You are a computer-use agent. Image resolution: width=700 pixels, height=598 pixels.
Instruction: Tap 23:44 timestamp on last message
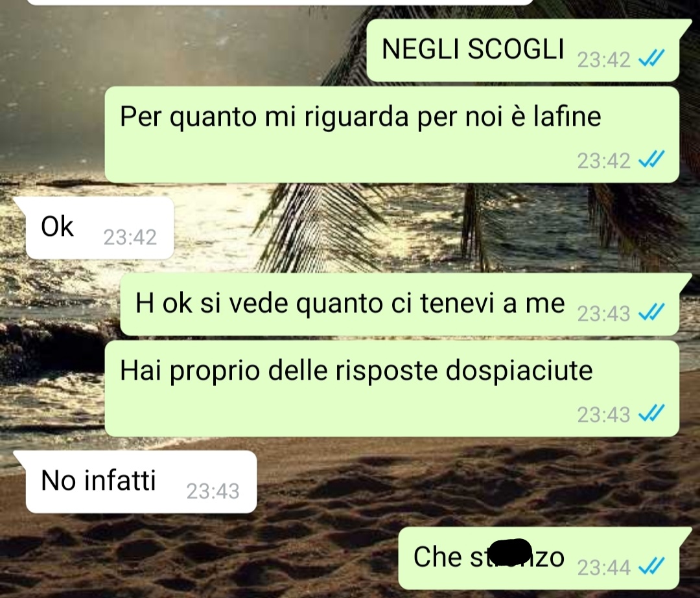(603, 567)
